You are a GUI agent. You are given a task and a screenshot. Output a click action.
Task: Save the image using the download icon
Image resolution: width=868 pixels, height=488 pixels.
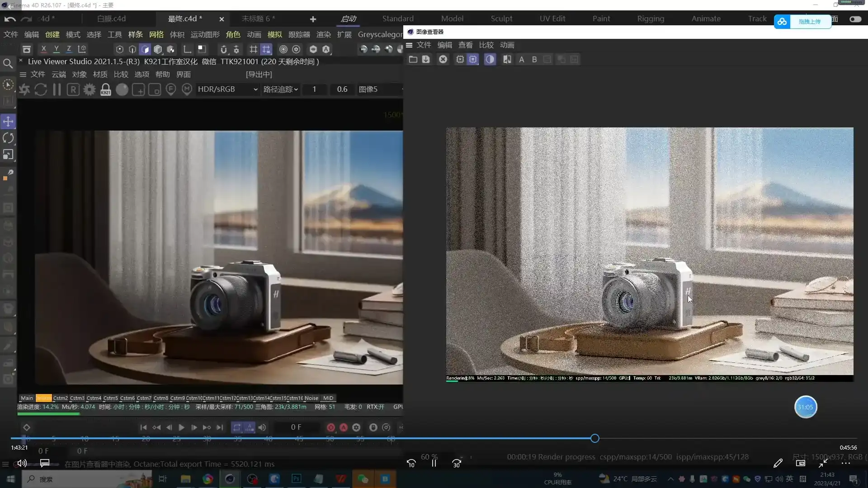(x=426, y=59)
